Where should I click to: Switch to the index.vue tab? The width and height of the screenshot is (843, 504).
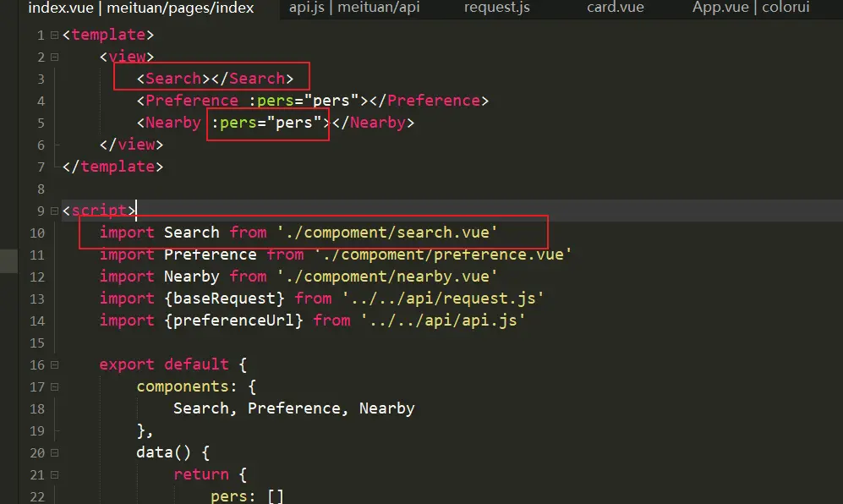click(141, 8)
